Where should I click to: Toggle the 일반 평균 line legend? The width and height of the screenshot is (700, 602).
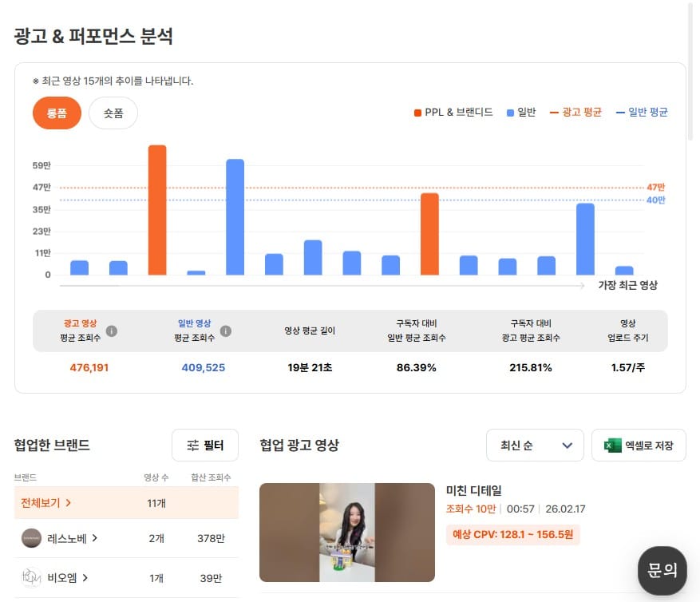[642, 113]
